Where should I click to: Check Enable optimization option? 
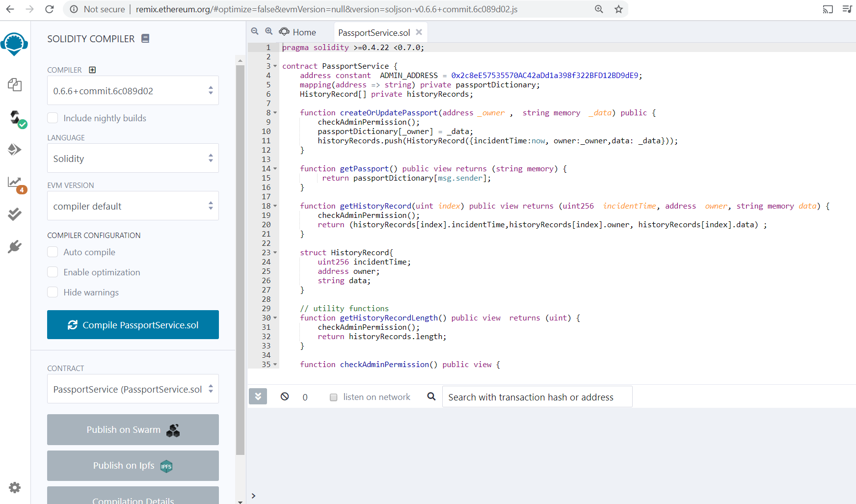click(53, 272)
